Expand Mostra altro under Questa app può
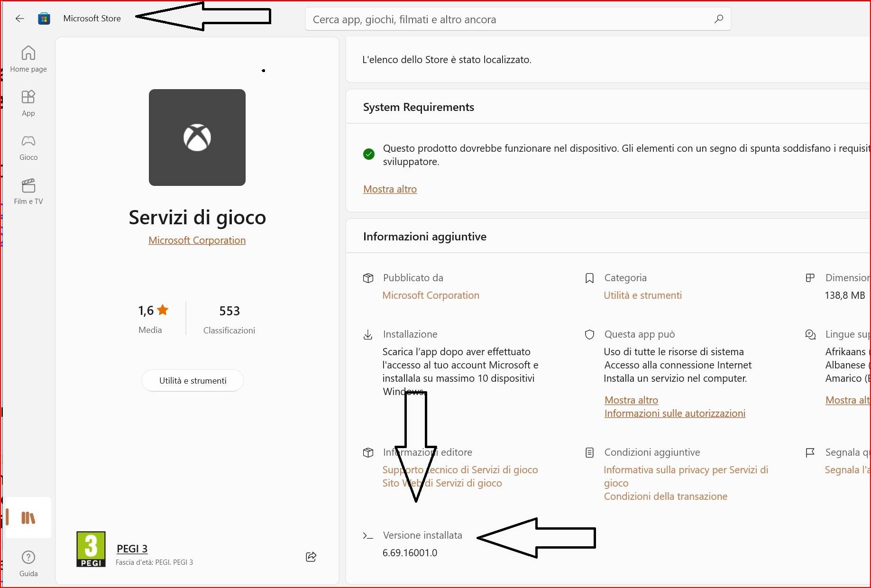The image size is (871, 588). coord(631,400)
